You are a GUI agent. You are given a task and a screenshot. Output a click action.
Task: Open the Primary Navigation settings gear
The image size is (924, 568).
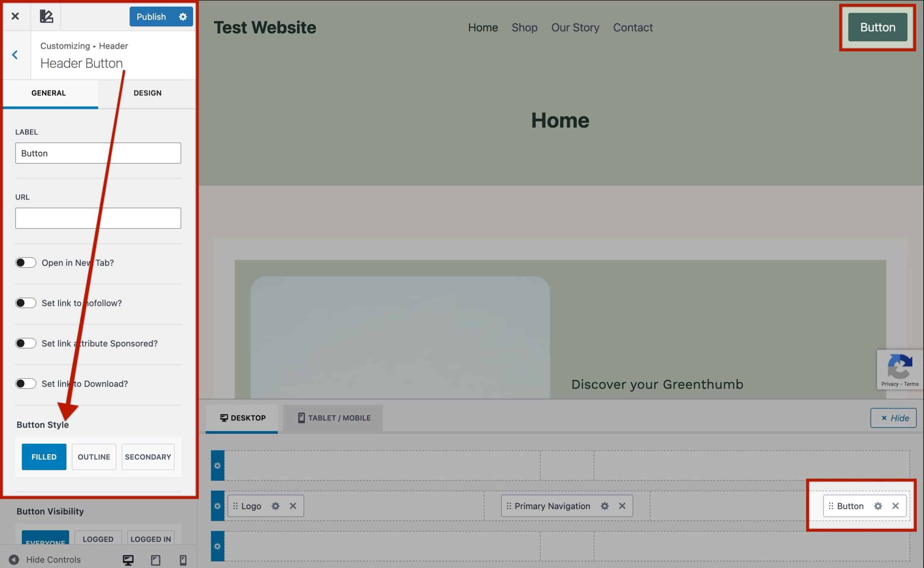coord(605,506)
